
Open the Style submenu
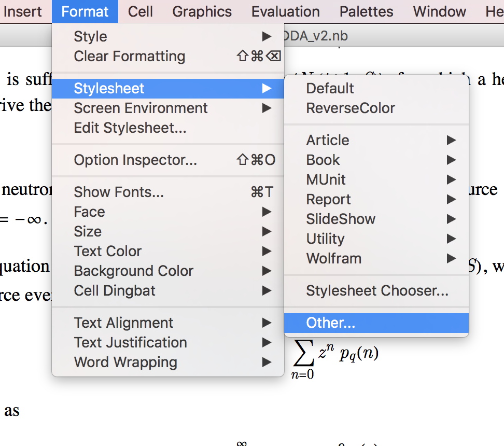(x=91, y=37)
